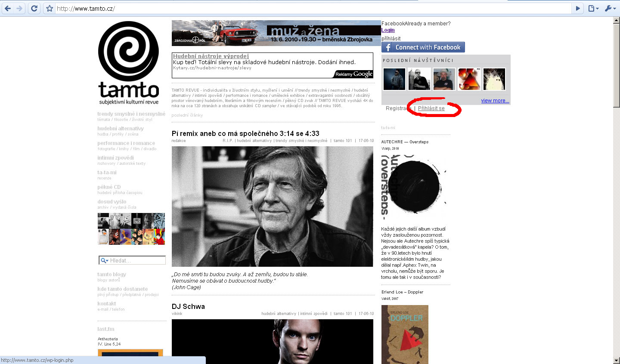The height and width of the screenshot is (364, 620).
Task: Connect with Facebook button
Action: pos(423,47)
